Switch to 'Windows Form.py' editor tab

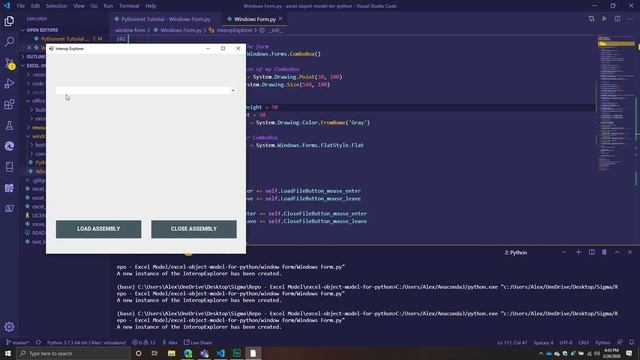pos(255,19)
